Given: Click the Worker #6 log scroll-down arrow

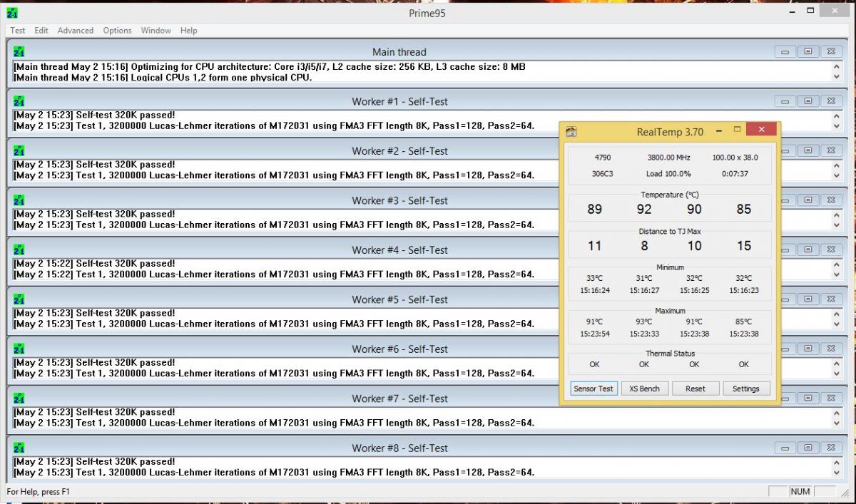Looking at the screenshot, I should click(837, 374).
